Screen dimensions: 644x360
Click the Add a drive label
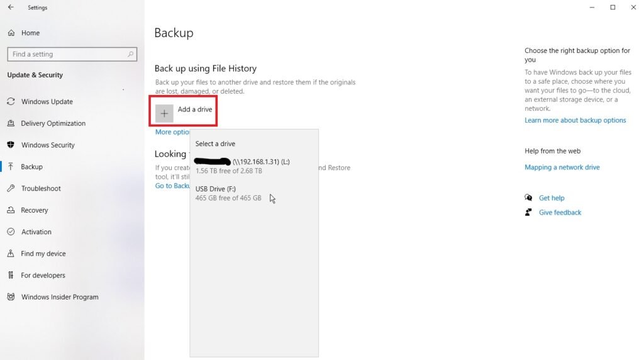(x=195, y=110)
